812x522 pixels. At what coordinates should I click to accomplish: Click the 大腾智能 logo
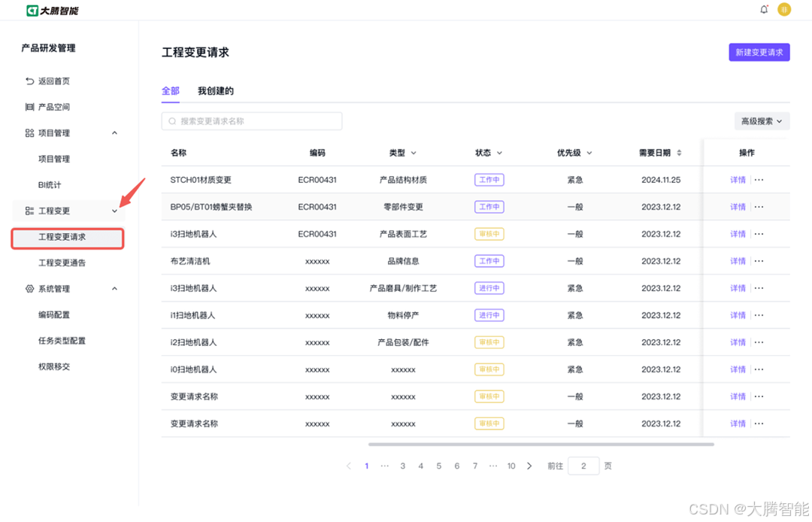[x=53, y=11]
